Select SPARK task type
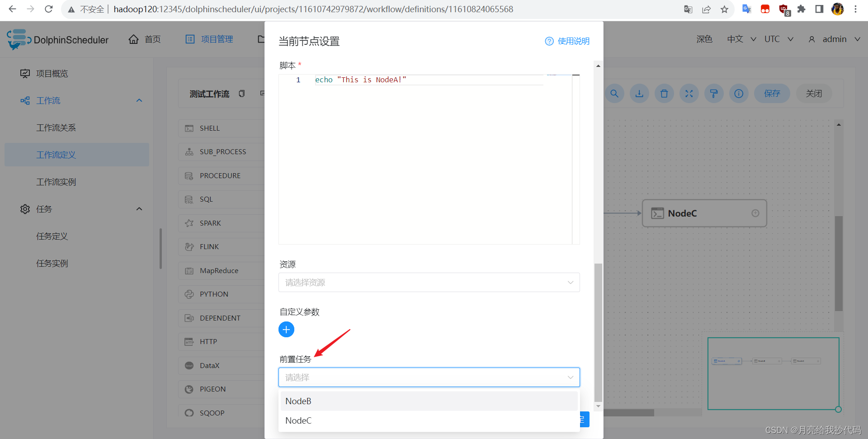868x439 pixels. tap(222, 223)
